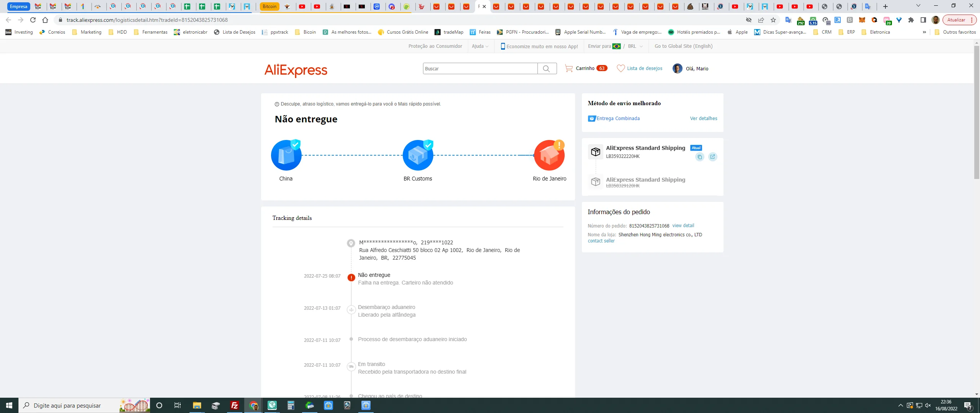Bookmark page with star icon
The height and width of the screenshot is (413, 980).
tap(773, 20)
